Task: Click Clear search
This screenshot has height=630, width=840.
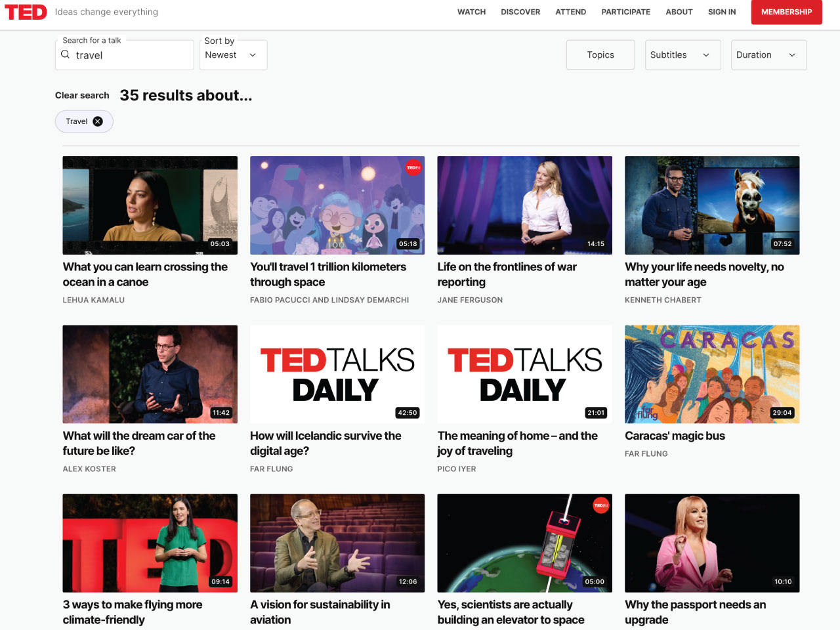Action: coord(82,95)
